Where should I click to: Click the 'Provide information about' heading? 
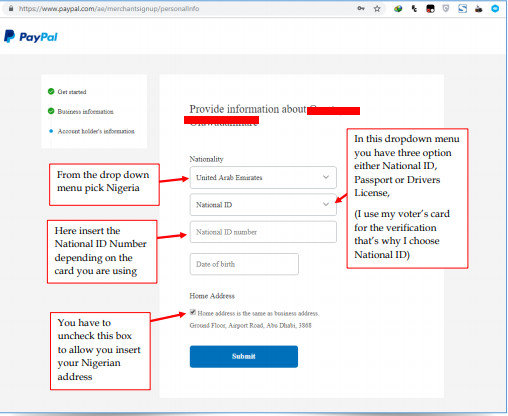[x=248, y=109]
